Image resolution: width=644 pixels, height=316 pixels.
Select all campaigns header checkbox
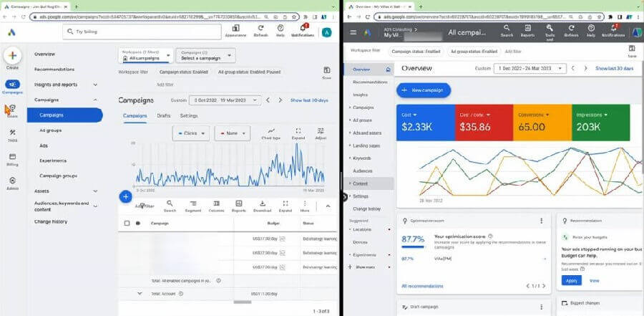click(127, 223)
